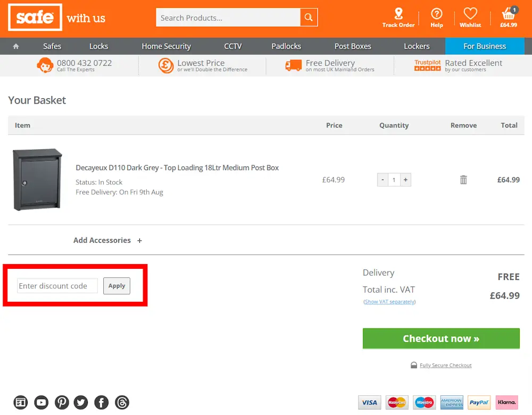This screenshot has width=532, height=415.
Task: Click the Safe with us logo
Action: click(x=57, y=18)
